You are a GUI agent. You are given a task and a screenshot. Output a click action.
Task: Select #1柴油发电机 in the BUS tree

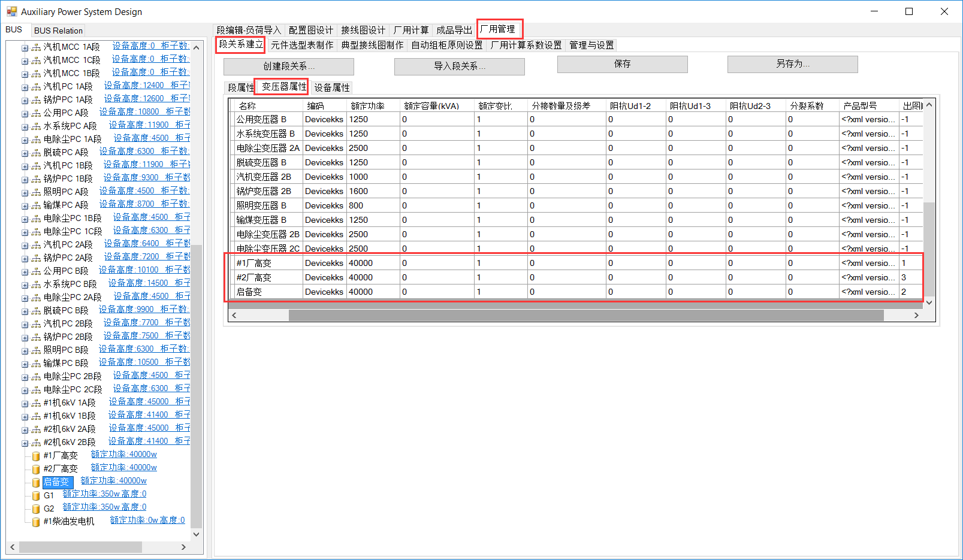[x=69, y=522]
